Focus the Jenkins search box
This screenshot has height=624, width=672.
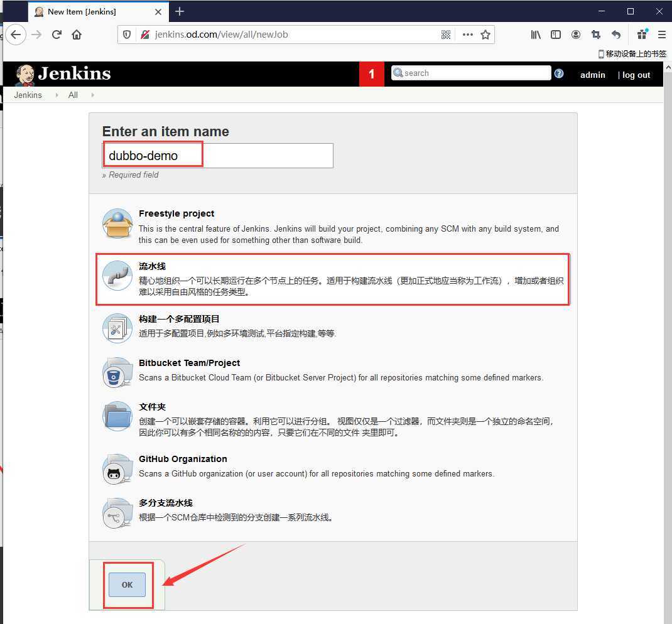[x=471, y=73]
